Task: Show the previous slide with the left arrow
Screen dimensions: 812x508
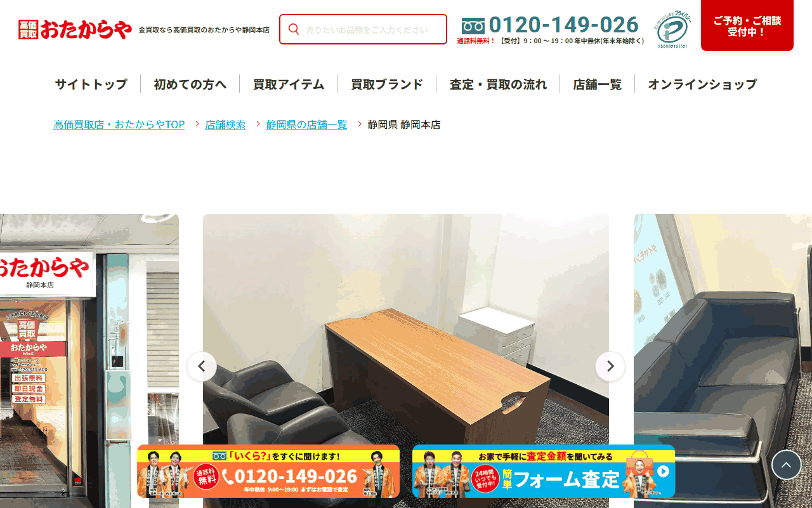Action: pyautogui.click(x=202, y=366)
